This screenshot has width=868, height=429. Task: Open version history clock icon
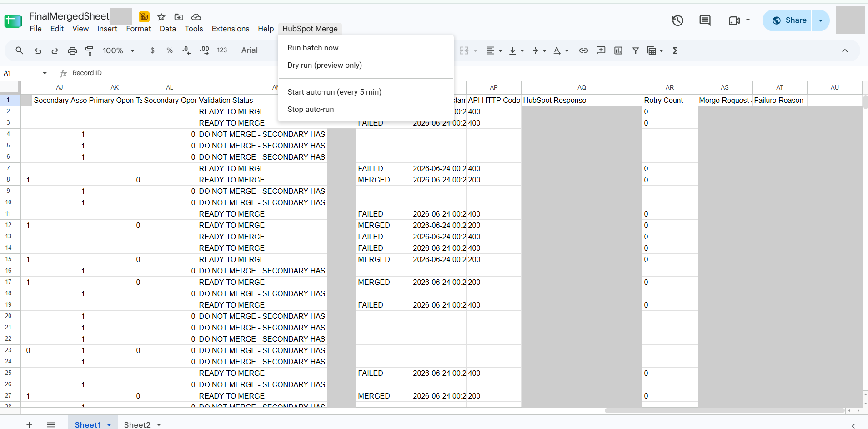pyautogui.click(x=677, y=20)
